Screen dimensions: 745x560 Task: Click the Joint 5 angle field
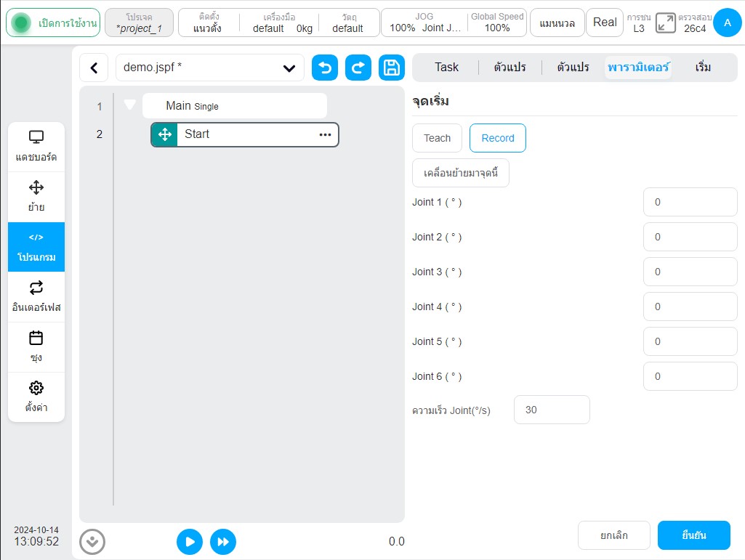[x=690, y=341]
